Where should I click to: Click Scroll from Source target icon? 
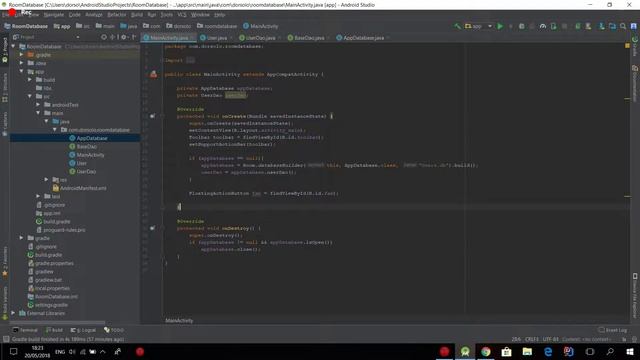(104, 37)
